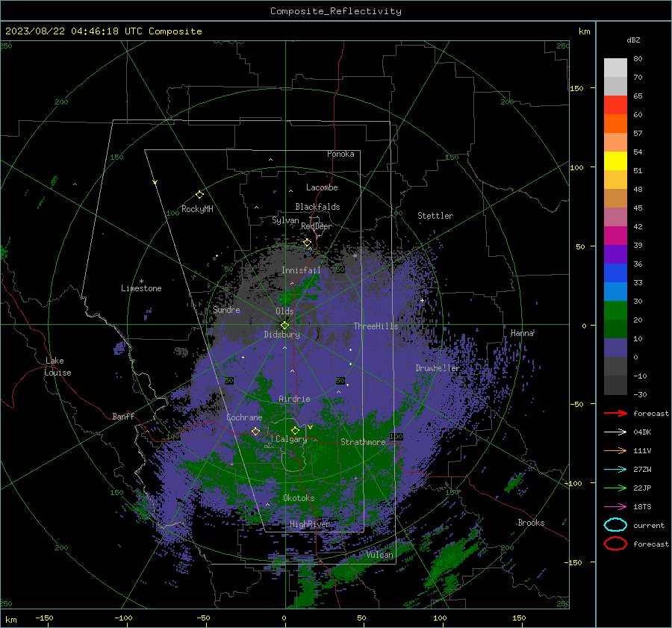Click the blue color swatch at 36 dBZ
The height and width of the screenshot is (628, 672).
[615, 273]
